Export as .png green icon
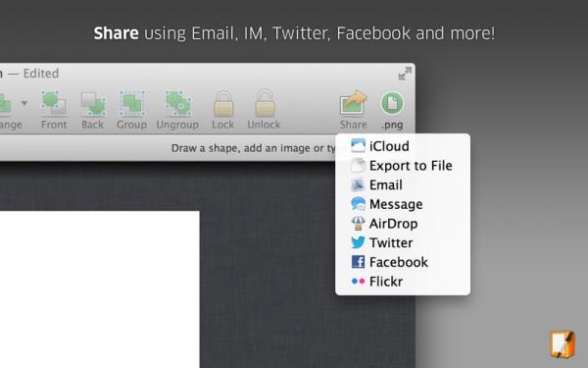This screenshot has width=588, height=368. tap(392, 103)
